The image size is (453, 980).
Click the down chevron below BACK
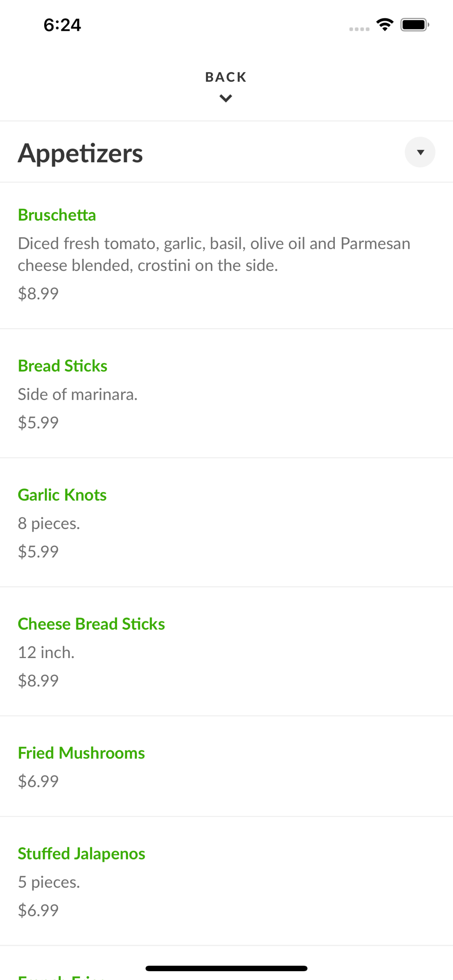(x=226, y=98)
